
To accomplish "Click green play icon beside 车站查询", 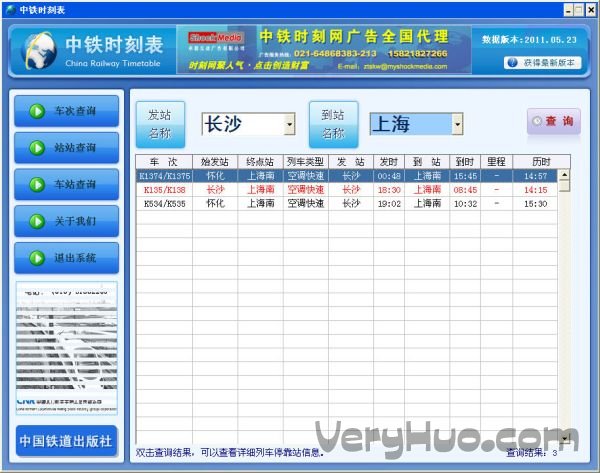I will 37,184.
